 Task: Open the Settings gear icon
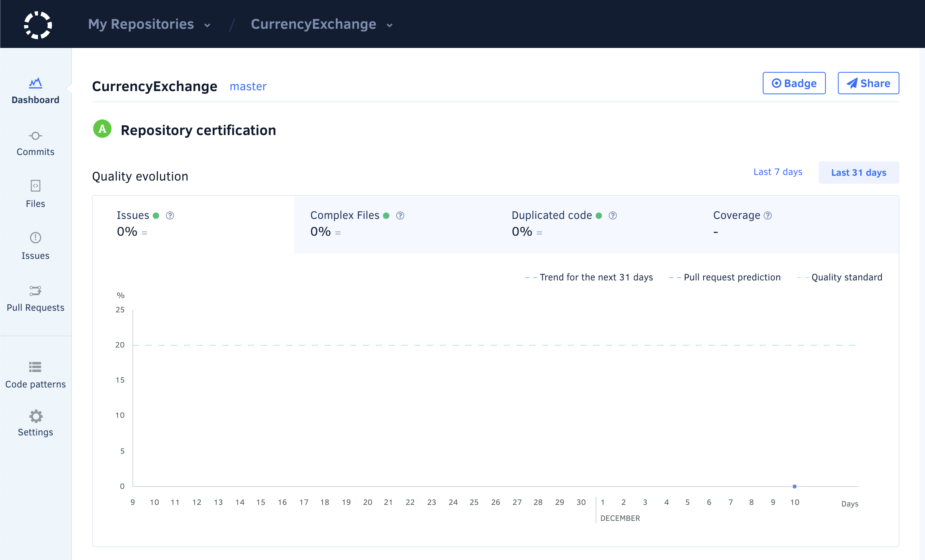tap(35, 416)
